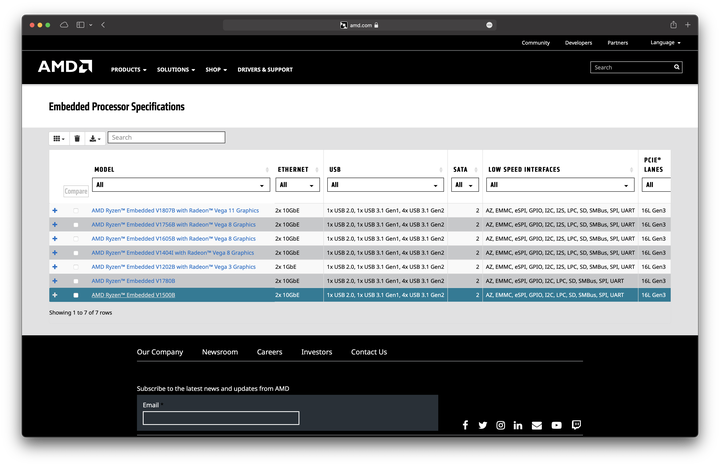Open the Low Speed Interfaces filter dropdown
Image resolution: width=720 pixels, height=466 pixels.
tap(560, 185)
